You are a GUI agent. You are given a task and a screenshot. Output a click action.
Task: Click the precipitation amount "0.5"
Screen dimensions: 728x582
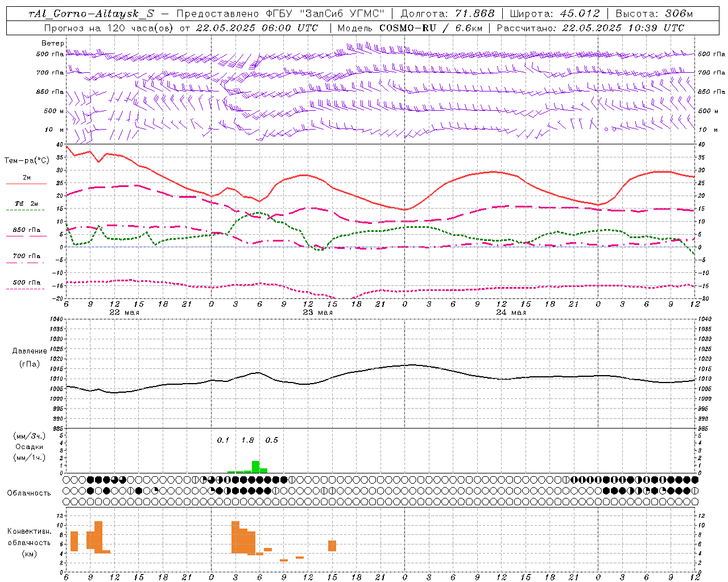(272, 440)
